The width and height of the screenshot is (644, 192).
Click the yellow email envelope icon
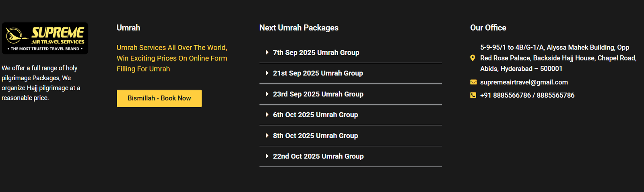(x=473, y=82)
